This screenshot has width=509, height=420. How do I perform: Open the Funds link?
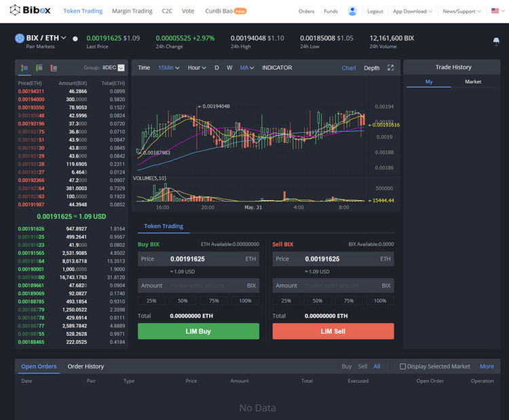[x=331, y=12]
